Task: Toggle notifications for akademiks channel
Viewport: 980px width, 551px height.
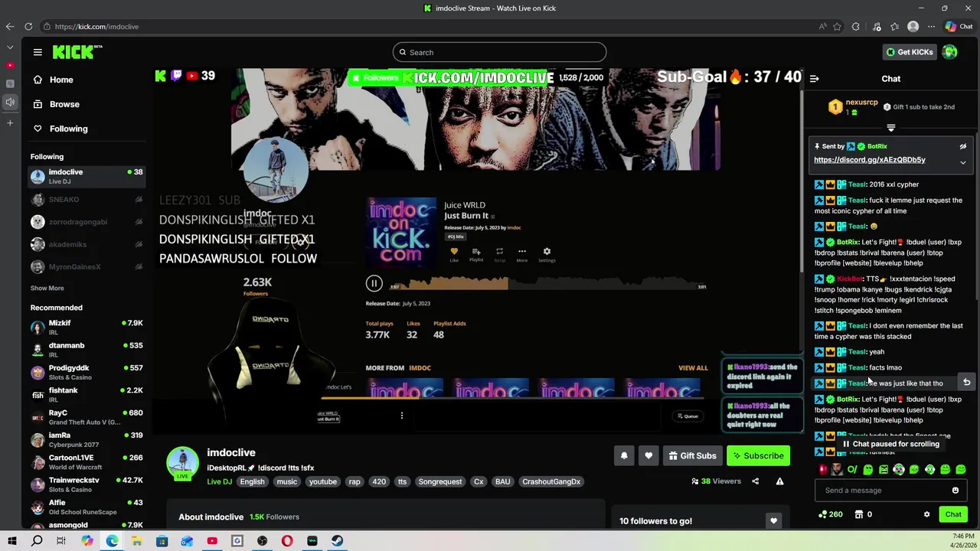Action: click(x=139, y=244)
